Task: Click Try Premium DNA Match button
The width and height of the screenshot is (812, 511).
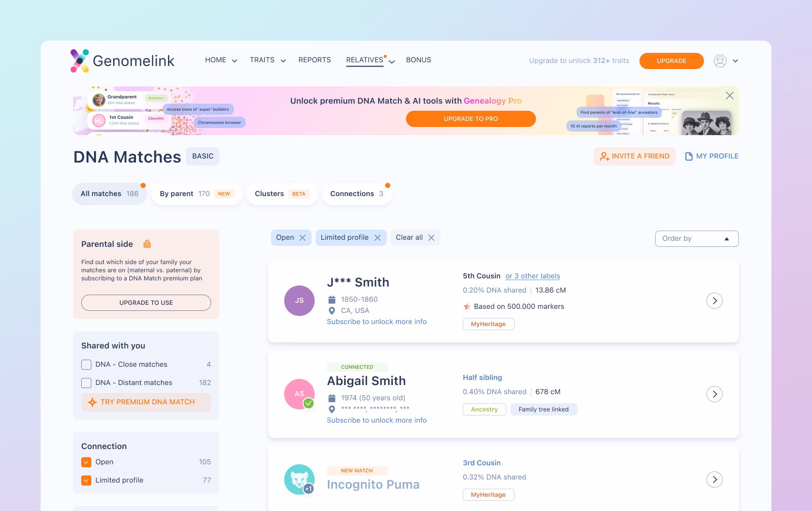Action: pyautogui.click(x=146, y=402)
